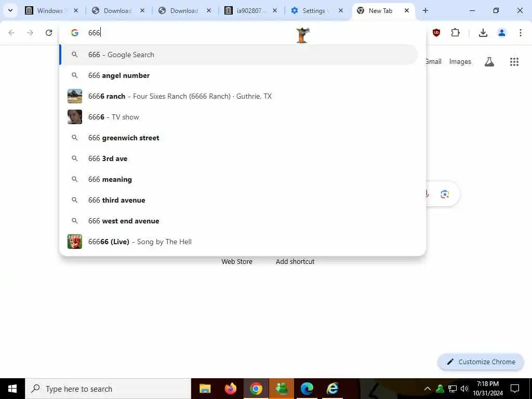
Task: Open the Chrome profile avatar
Action: (502, 33)
